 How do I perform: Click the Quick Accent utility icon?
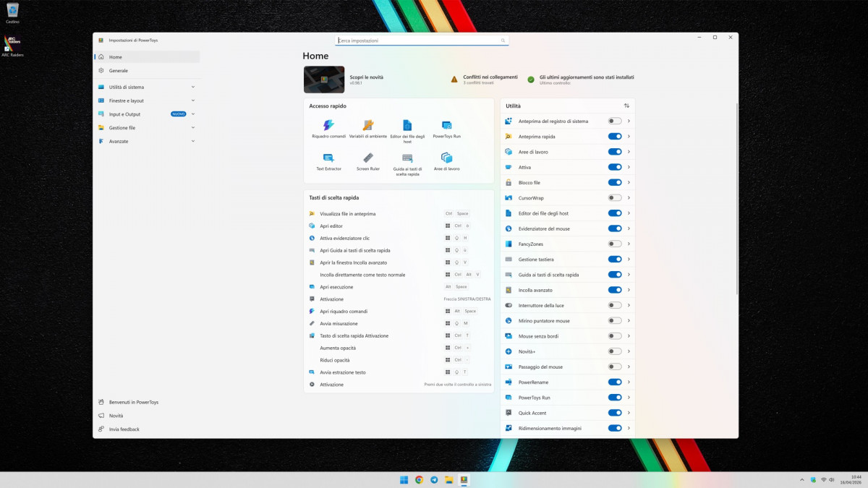[x=509, y=413]
